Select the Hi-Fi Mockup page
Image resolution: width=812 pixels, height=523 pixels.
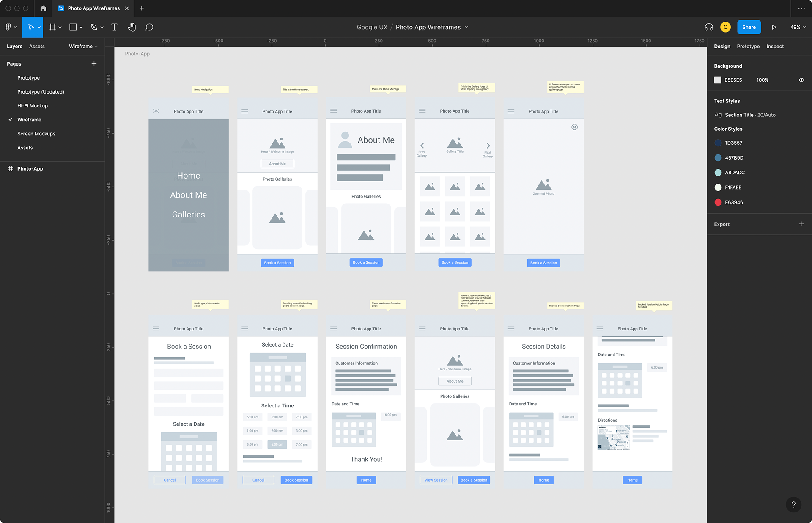pyautogui.click(x=33, y=106)
